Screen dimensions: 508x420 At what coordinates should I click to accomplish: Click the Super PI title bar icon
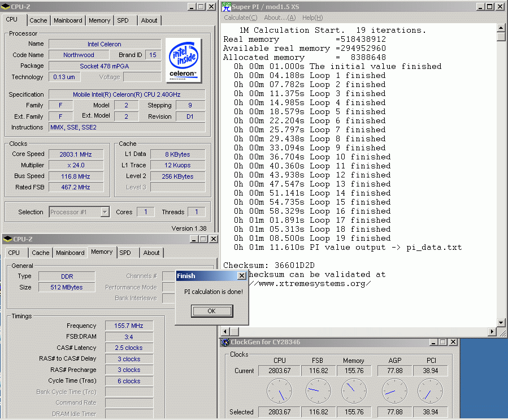227,6
